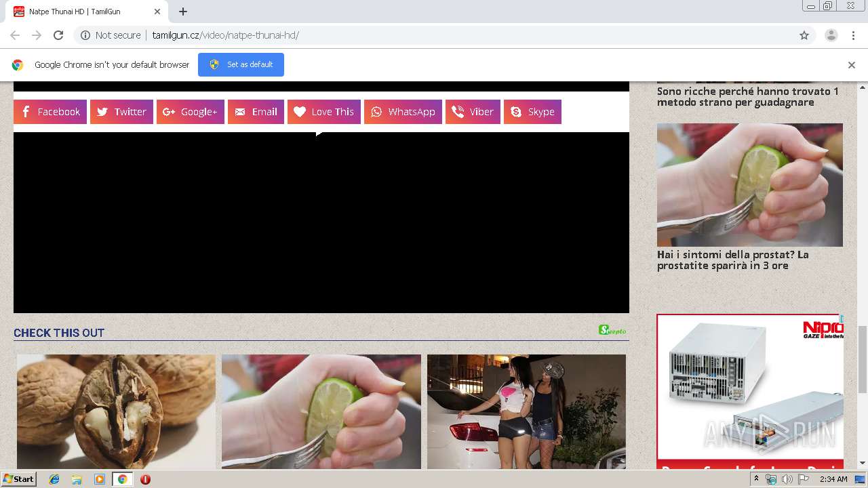Share through the Skype button
Image resolution: width=868 pixels, height=488 pixels.
[532, 112]
